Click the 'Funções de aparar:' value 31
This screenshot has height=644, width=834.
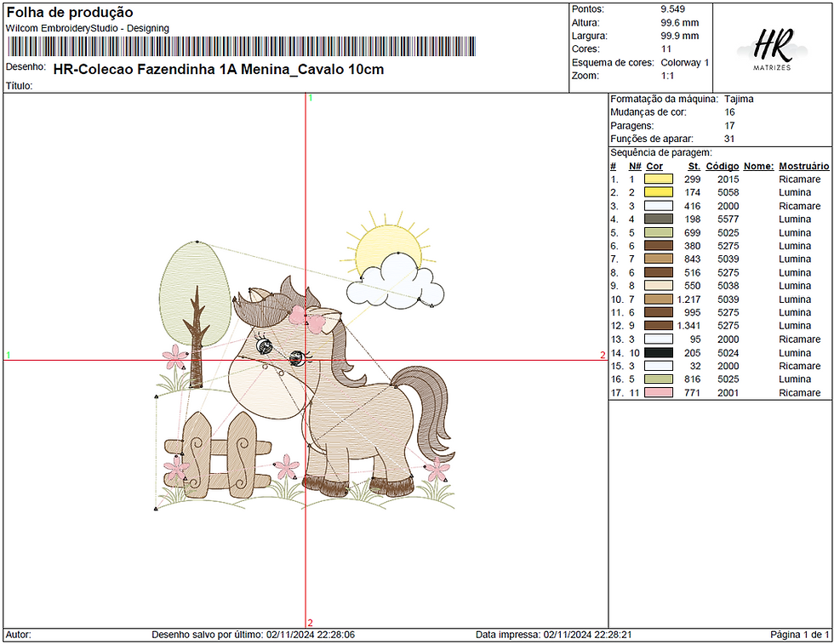pyautogui.click(x=729, y=139)
